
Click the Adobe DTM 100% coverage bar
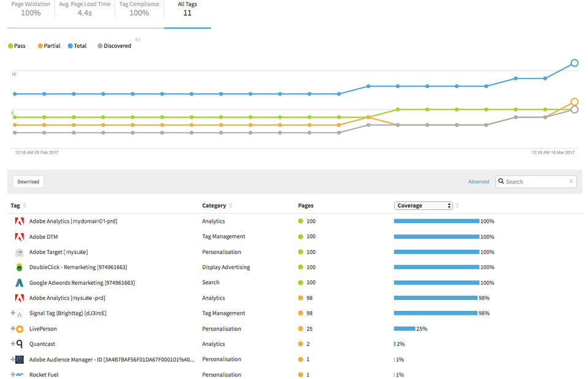437,236
